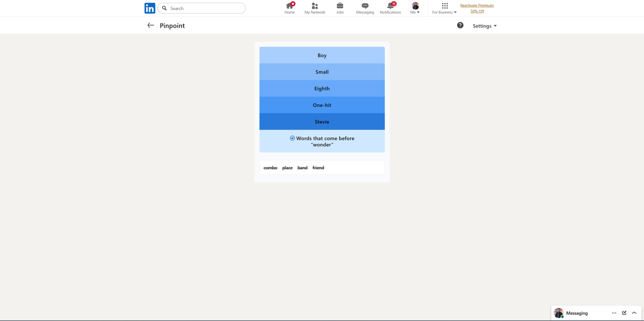Expand the Settings dropdown
Screen dimensions: 644x321
point(484,26)
